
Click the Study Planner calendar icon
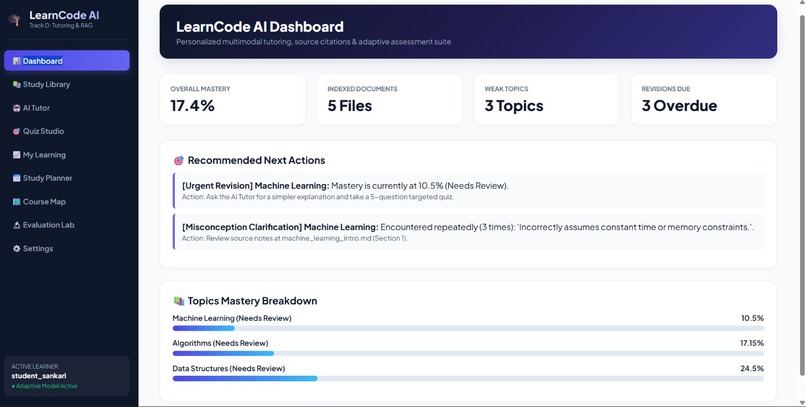16,178
